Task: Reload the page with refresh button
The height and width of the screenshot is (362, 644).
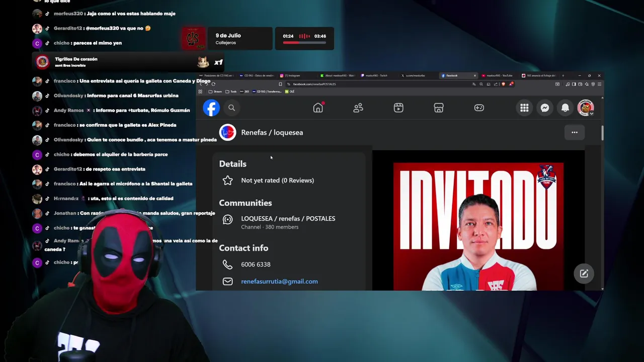Action: (x=213, y=84)
